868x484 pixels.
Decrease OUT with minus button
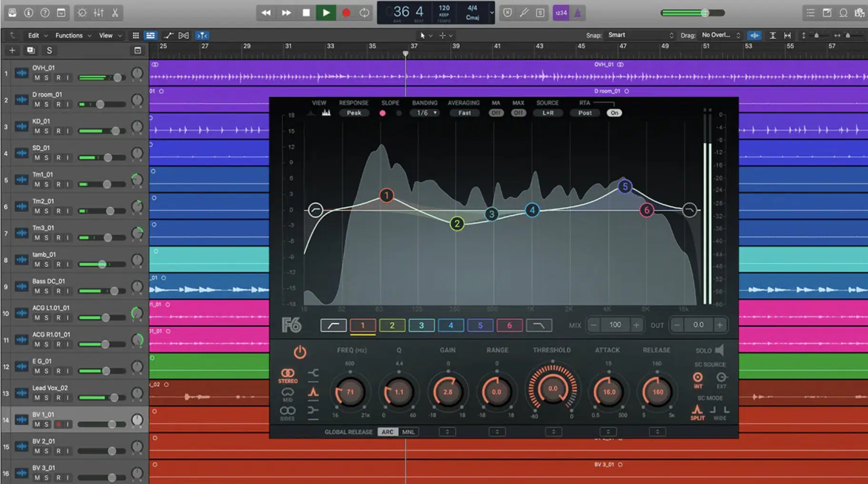(x=677, y=325)
